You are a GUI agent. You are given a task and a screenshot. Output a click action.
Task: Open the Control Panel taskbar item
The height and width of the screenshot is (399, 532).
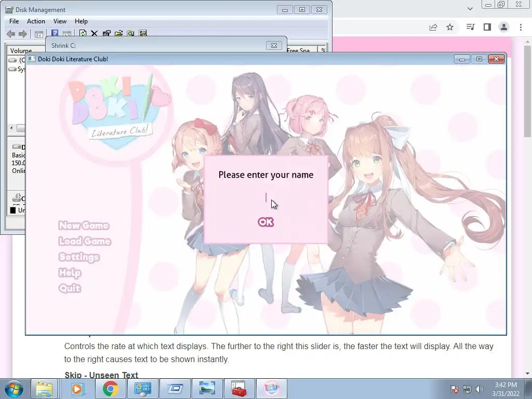tap(142, 389)
